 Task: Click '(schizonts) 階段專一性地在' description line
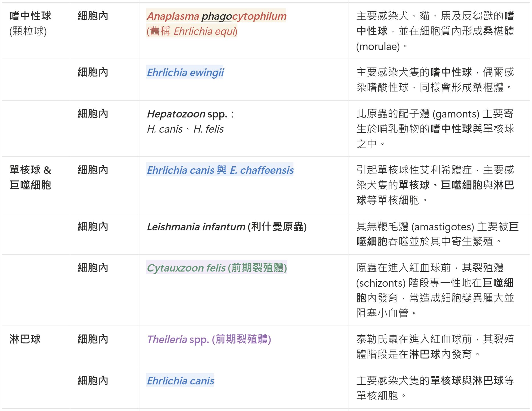[x=419, y=283]
